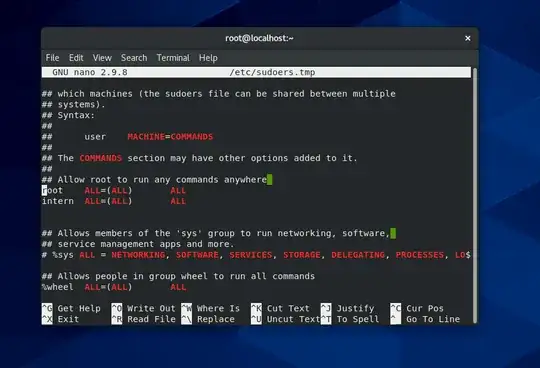
Task: Click the ^U Uncut Text shortcut
Action: click(x=285, y=319)
